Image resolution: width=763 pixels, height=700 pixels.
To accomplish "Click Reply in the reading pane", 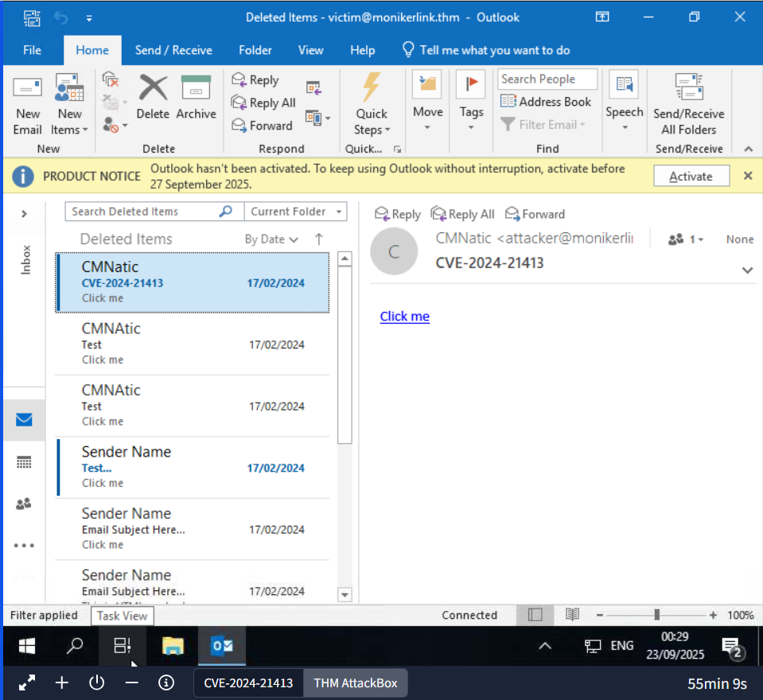I will coord(398,214).
